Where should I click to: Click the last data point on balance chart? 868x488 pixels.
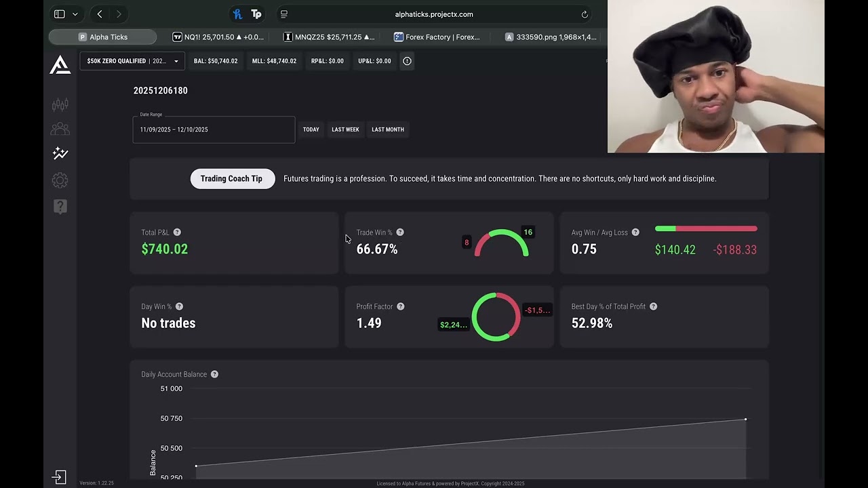pos(745,419)
